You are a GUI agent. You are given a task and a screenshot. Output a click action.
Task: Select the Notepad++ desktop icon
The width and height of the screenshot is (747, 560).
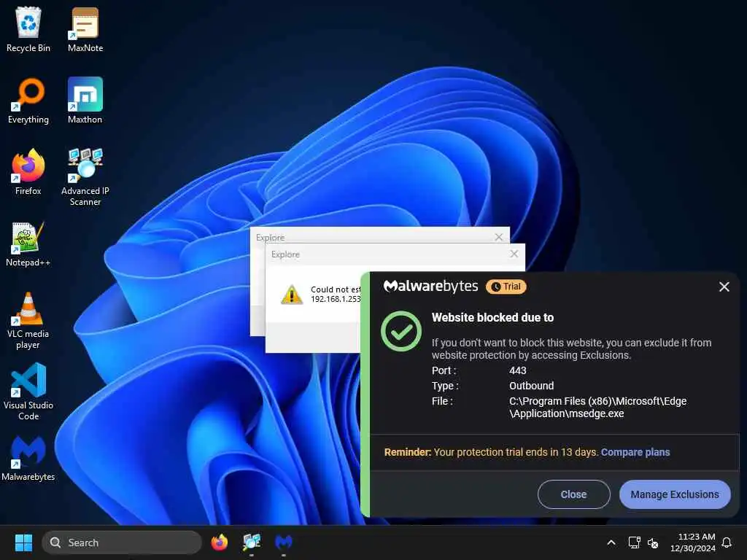[28, 244]
